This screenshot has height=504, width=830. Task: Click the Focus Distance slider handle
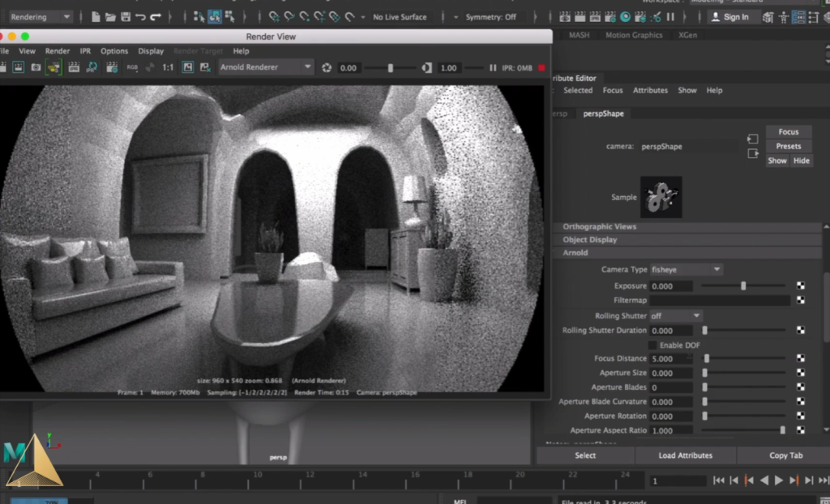707,358
